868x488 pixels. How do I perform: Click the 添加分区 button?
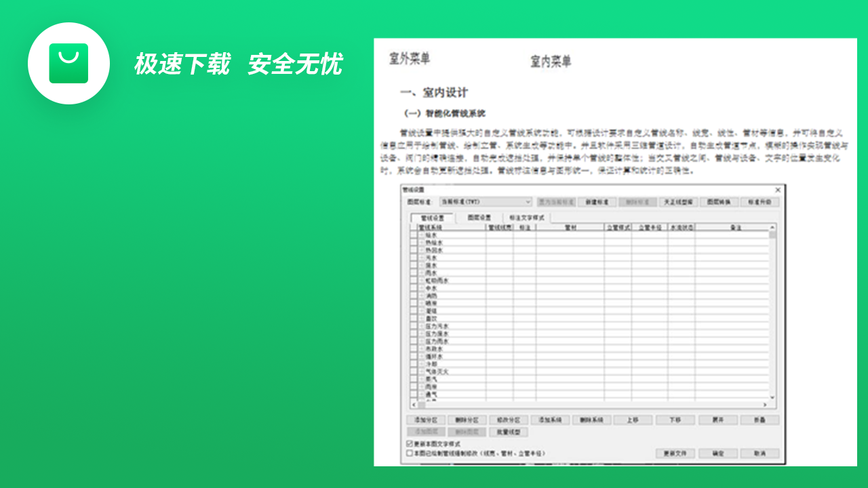(426, 420)
